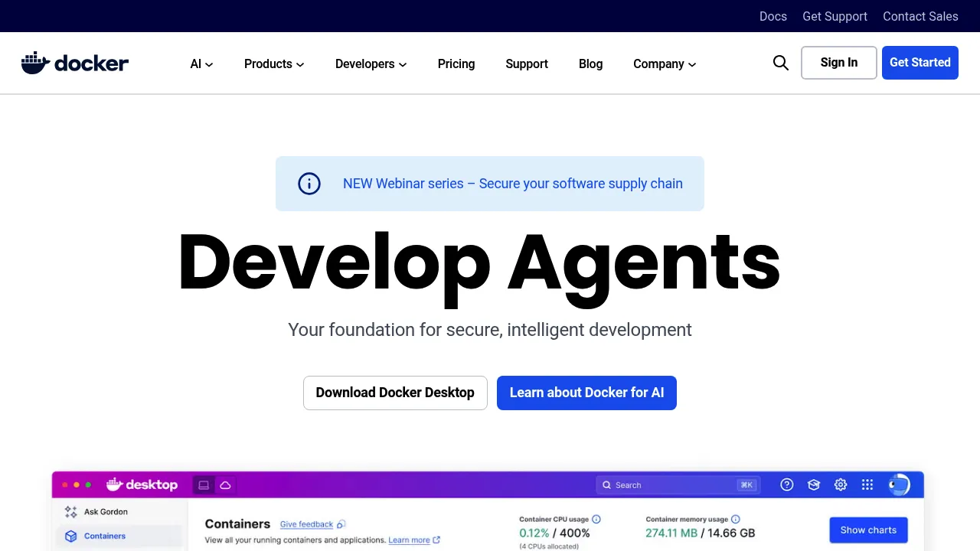Click the Get Started button
This screenshot has height=551, width=980.
coord(920,63)
